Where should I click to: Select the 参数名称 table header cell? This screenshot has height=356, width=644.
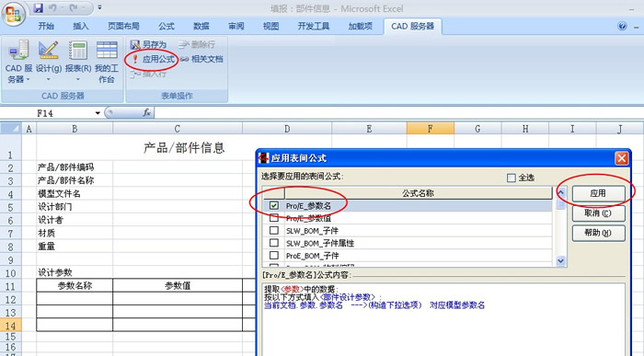[75, 285]
